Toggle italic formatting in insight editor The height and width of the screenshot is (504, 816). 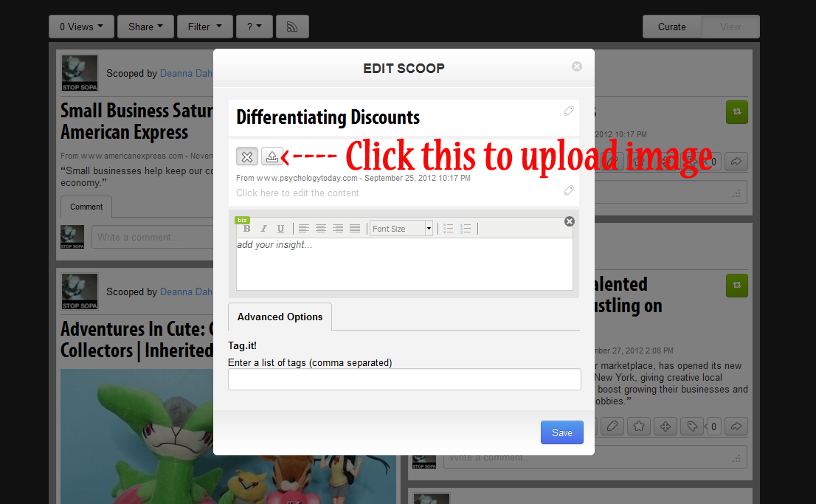pos(263,229)
